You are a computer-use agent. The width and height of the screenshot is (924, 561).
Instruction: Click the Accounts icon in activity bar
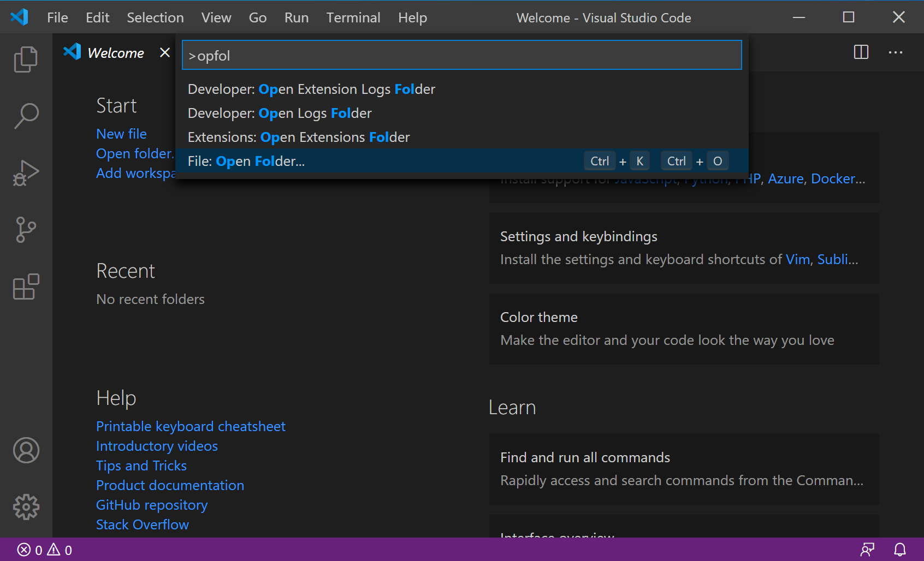pyautogui.click(x=26, y=450)
